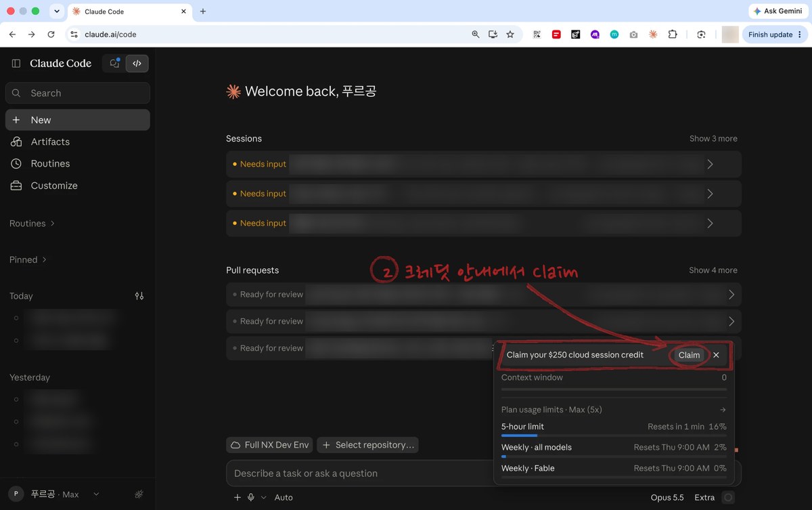Open the 푸르공 · Max account menu
This screenshot has height=510, width=812.
55,494
